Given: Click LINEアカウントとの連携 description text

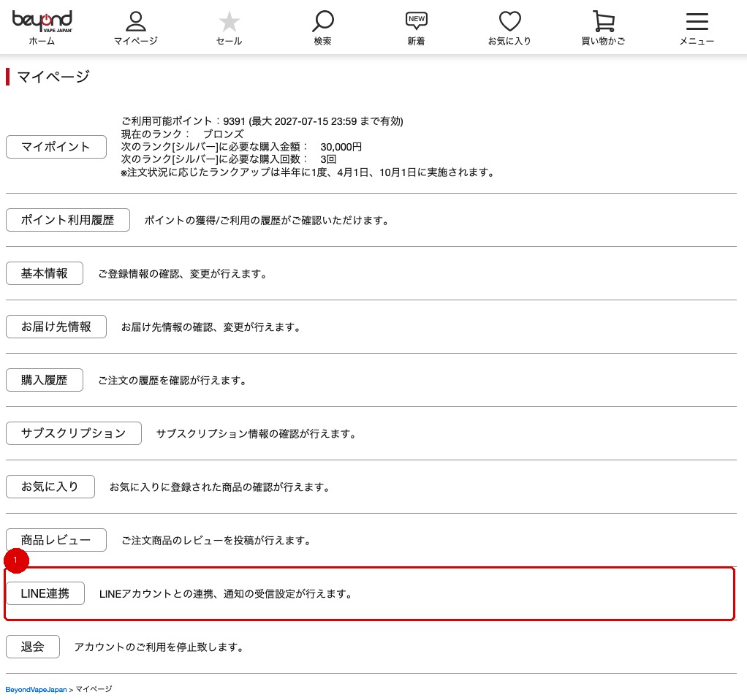Looking at the screenshot, I should click(225, 594).
